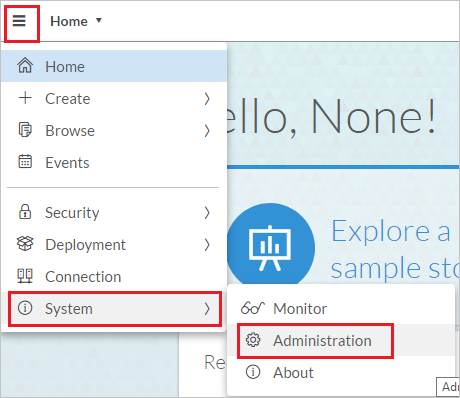Image resolution: width=460 pixels, height=398 pixels.
Task: Click the info icon beside System
Action: (25, 308)
